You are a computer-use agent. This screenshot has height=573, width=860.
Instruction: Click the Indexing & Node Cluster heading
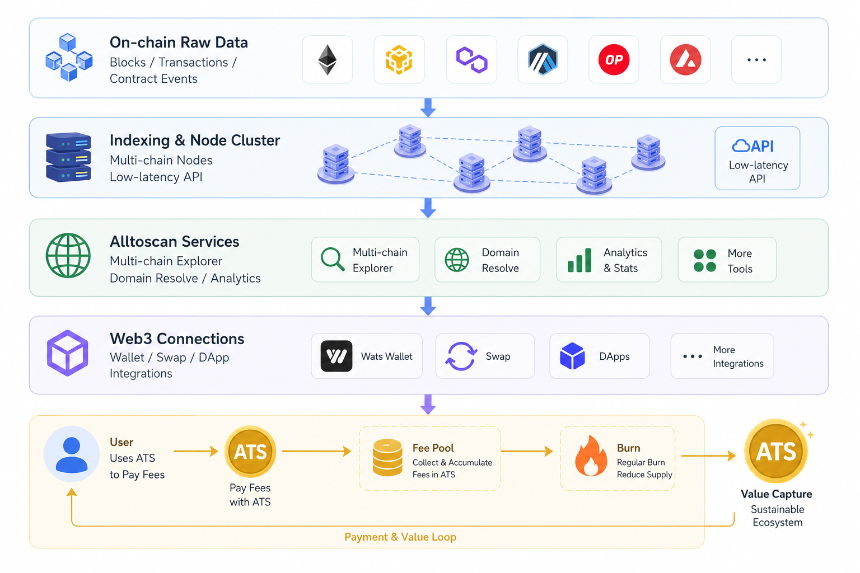point(195,140)
